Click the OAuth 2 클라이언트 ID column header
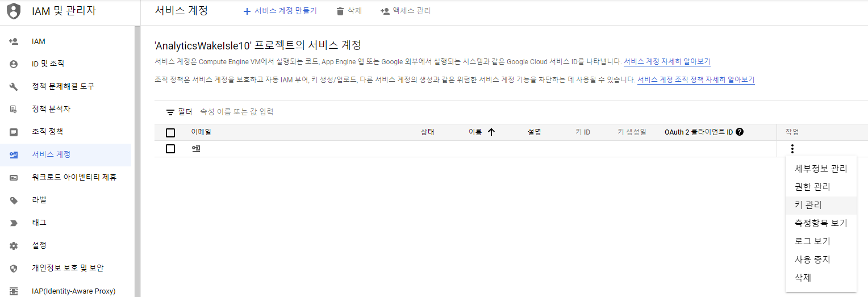868x297 pixels. pos(699,132)
